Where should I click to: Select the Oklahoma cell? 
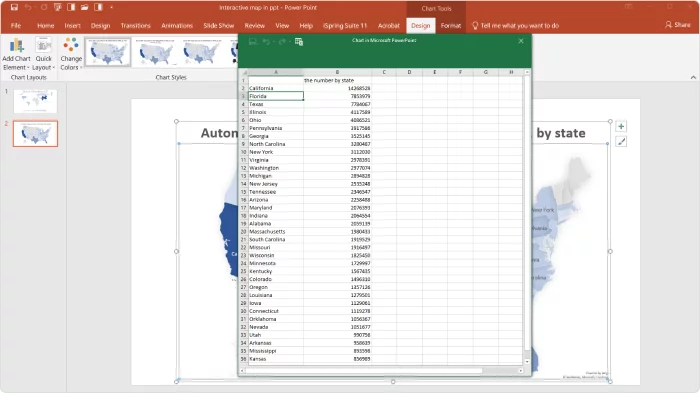(276, 319)
